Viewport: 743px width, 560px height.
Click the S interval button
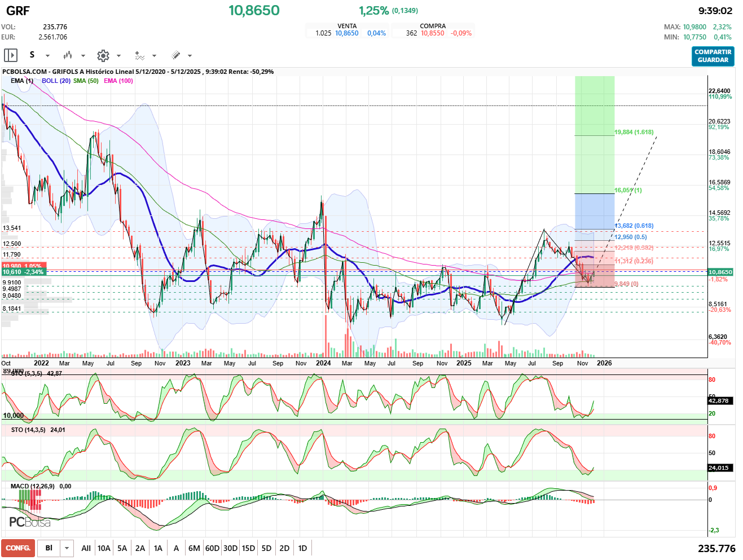pyautogui.click(x=32, y=55)
